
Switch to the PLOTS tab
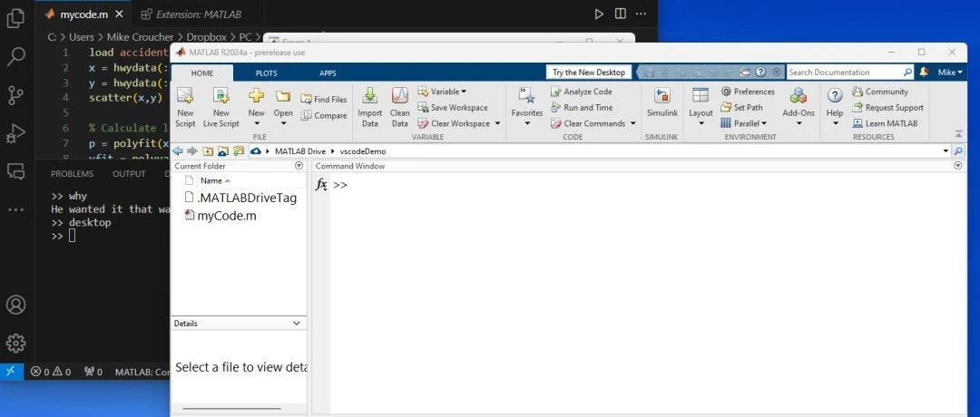tap(266, 73)
